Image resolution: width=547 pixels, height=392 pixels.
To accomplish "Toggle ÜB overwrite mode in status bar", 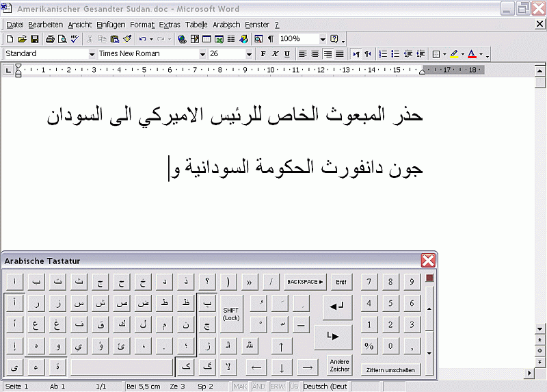I will tap(294, 387).
